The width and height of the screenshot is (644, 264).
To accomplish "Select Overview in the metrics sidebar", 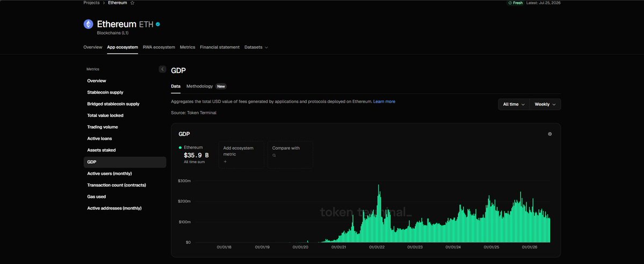I will point(125,81).
